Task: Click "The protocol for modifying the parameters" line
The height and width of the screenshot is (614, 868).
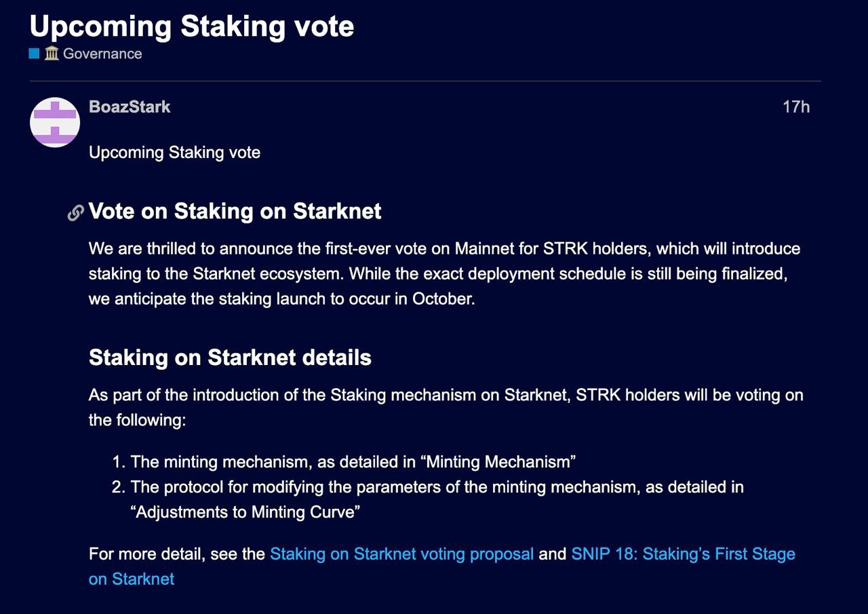Action: (x=271, y=487)
